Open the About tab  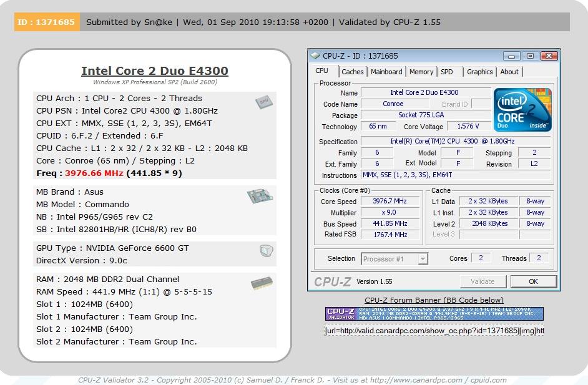click(x=509, y=72)
